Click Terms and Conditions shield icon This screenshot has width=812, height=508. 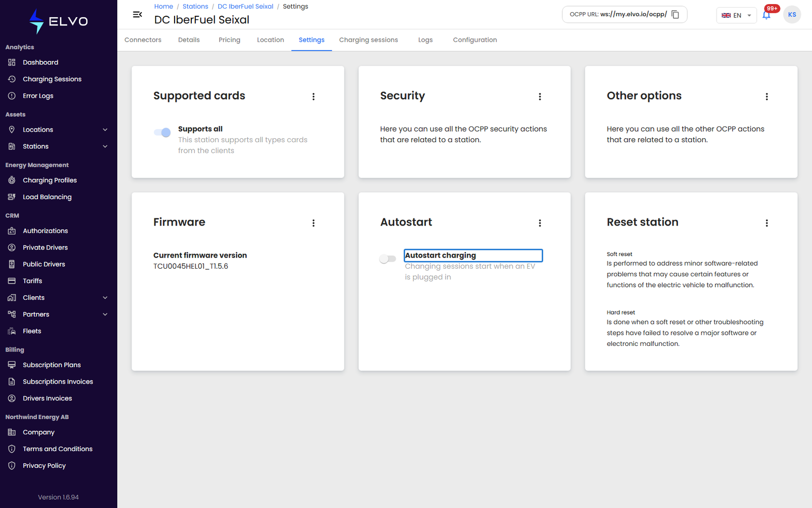[12, 449]
